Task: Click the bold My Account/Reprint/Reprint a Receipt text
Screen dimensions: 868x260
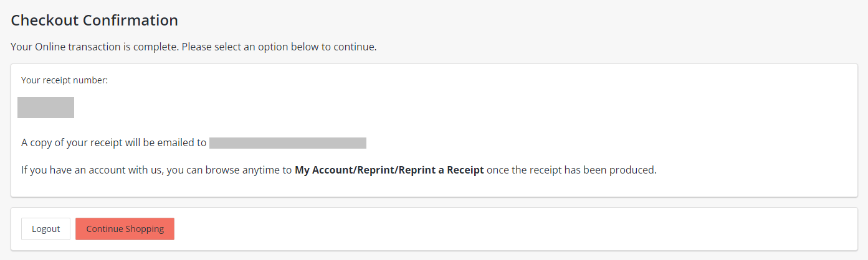Action: click(x=389, y=170)
